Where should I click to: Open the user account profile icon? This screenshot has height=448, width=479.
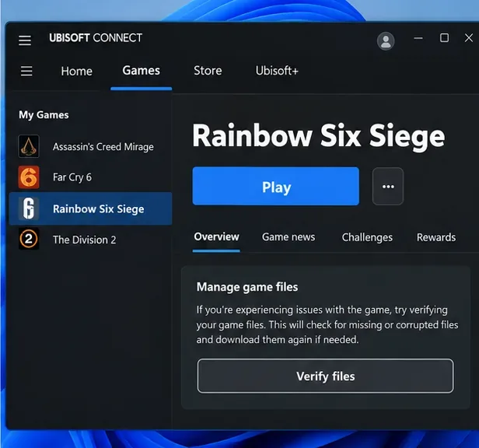pos(386,41)
